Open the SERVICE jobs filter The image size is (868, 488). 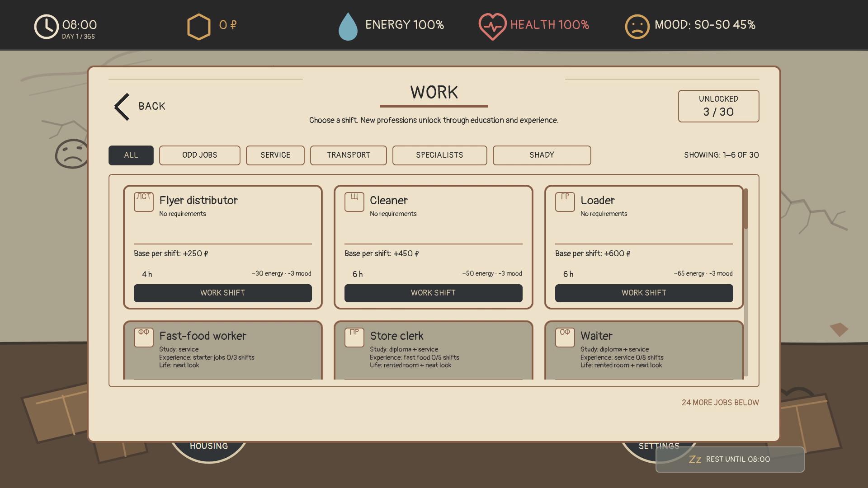pyautogui.click(x=275, y=155)
